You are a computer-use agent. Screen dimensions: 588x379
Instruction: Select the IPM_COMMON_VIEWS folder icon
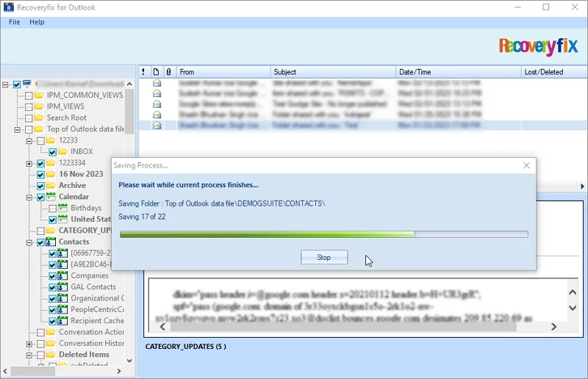[x=39, y=95]
